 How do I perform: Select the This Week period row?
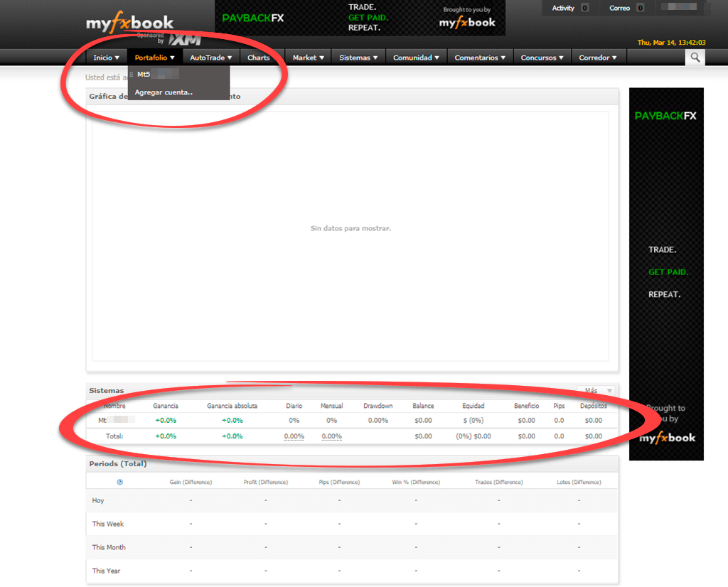(108, 524)
